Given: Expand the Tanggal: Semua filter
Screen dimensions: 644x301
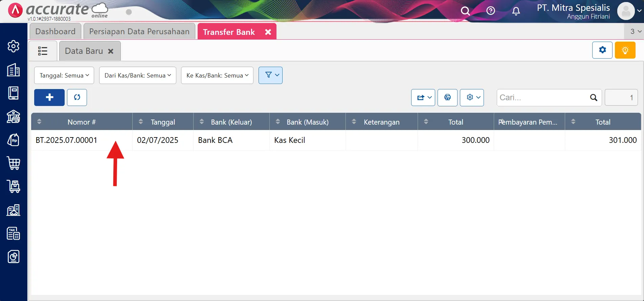Looking at the screenshot, I should click(64, 75).
